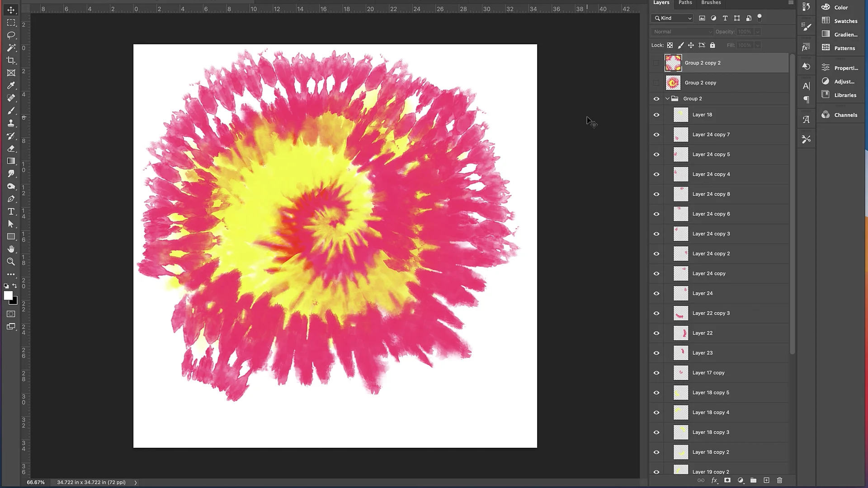
Task: Select the Hand tool
Action: [x=11, y=249]
